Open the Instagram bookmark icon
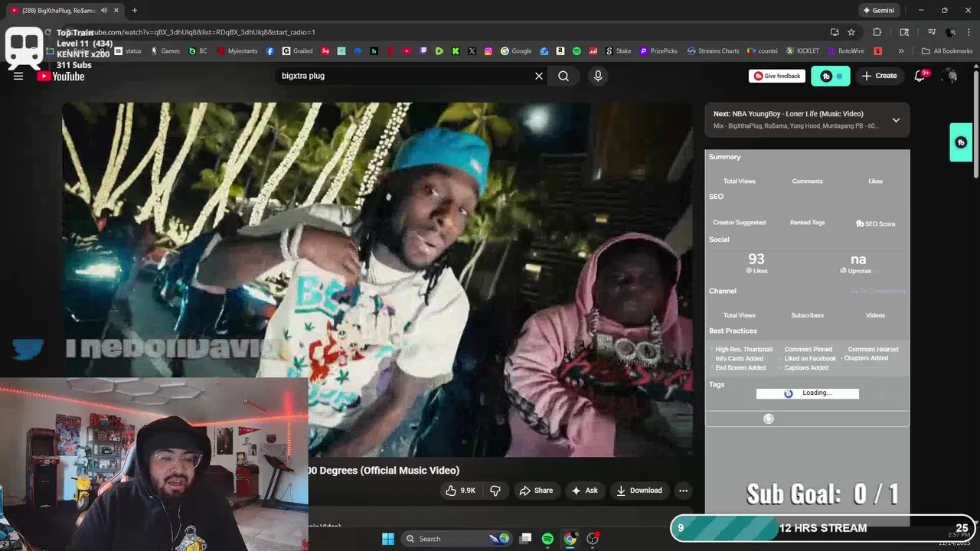The width and height of the screenshot is (980, 551). tap(488, 51)
